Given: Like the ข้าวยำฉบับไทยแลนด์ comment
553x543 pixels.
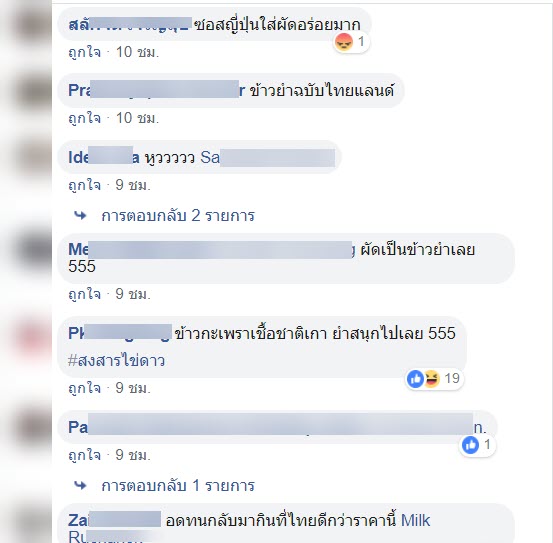Looking at the screenshot, I should [x=85, y=118].
